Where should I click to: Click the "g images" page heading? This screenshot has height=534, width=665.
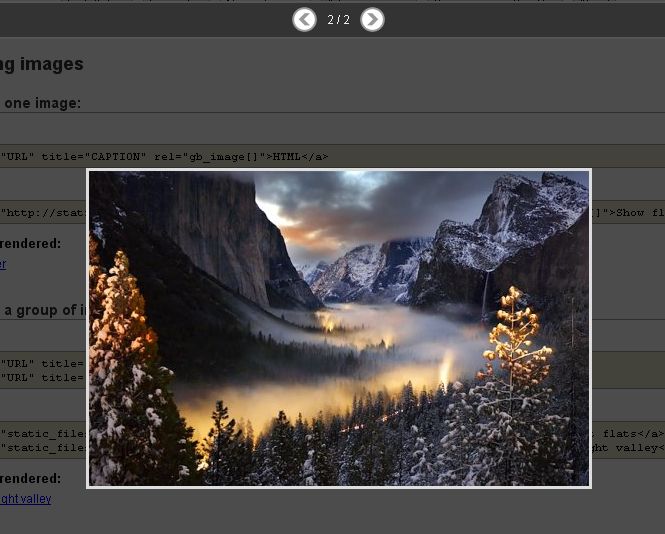point(42,64)
